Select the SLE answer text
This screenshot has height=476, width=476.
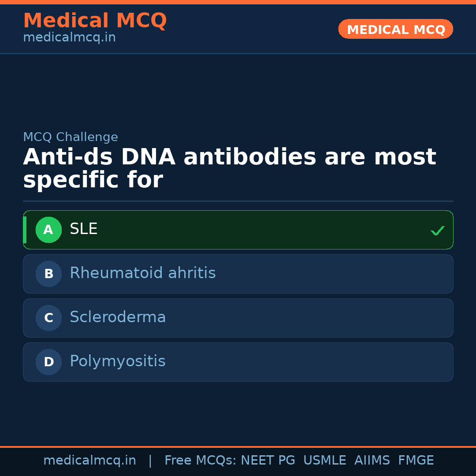click(x=84, y=229)
